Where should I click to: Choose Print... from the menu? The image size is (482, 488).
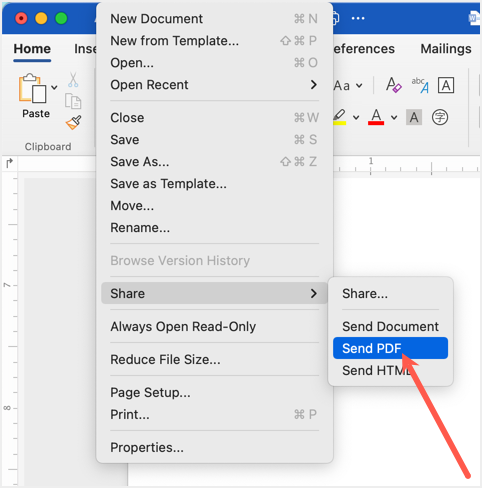point(214,414)
